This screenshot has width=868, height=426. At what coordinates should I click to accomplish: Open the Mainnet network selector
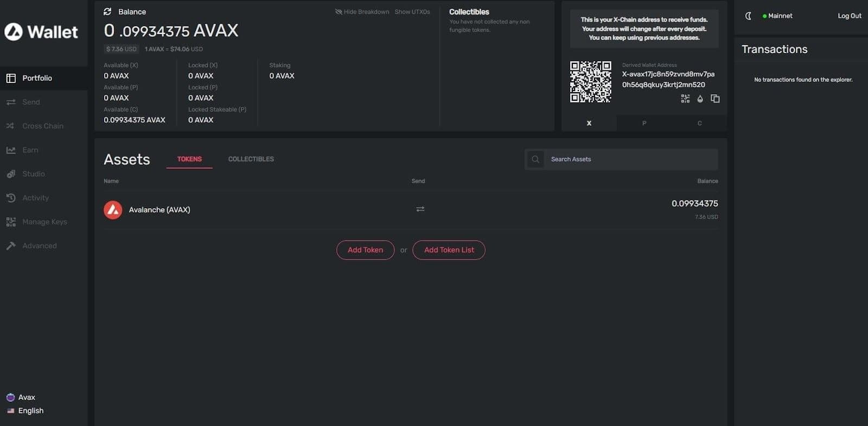click(x=777, y=16)
